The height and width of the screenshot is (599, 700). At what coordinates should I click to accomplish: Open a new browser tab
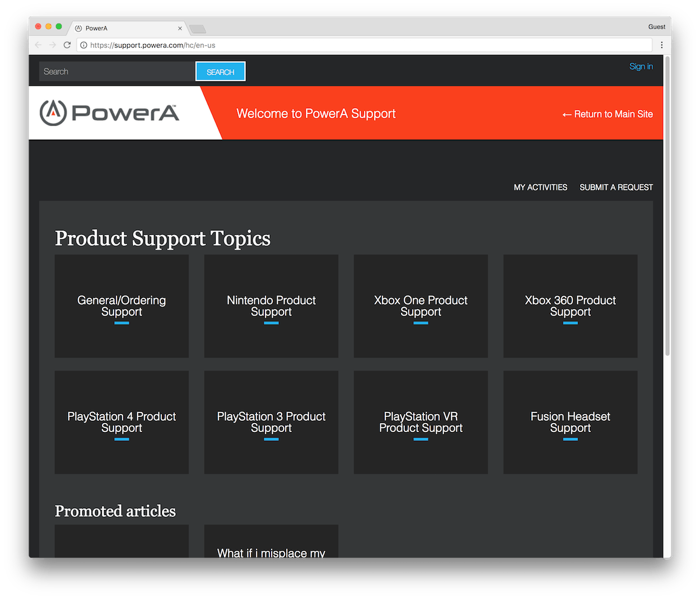pyautogui.click(x=198, y=29)
